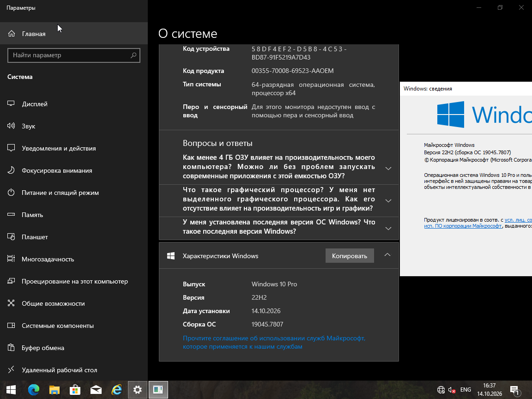The height and width of the screenshot is (399, 532).
Task: Open Microsoft Store from taskbar
Action: click(75, 390)
